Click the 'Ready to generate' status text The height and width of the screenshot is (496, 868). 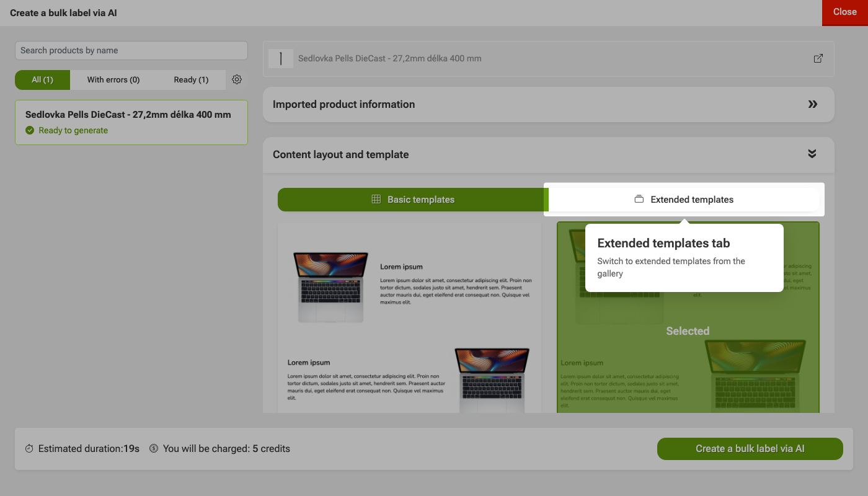(73, 130)
